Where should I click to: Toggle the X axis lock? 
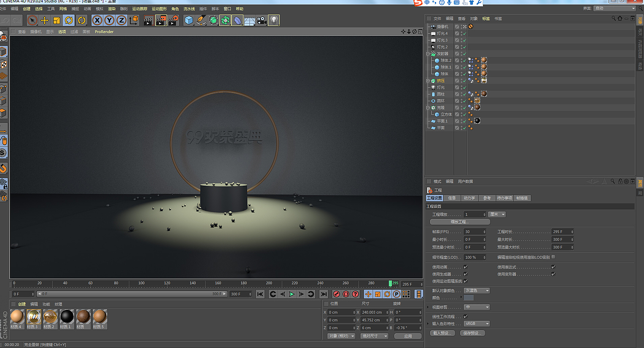[97, 20]
